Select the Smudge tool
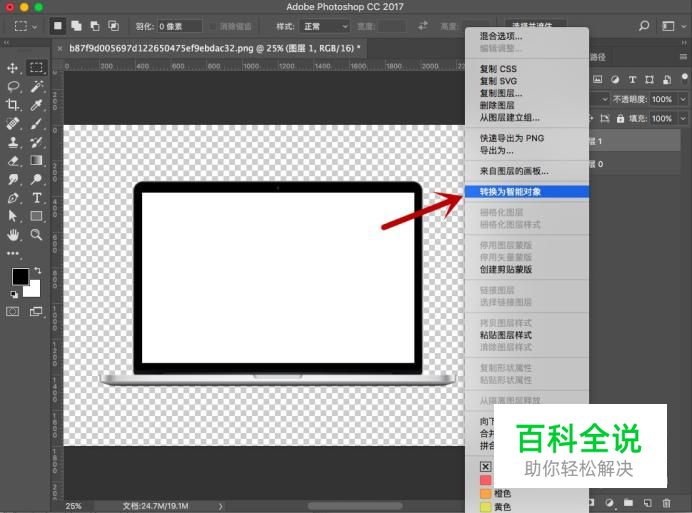This screenshot has width=692, height=513. pyautogui.click(x=12, y=179)
